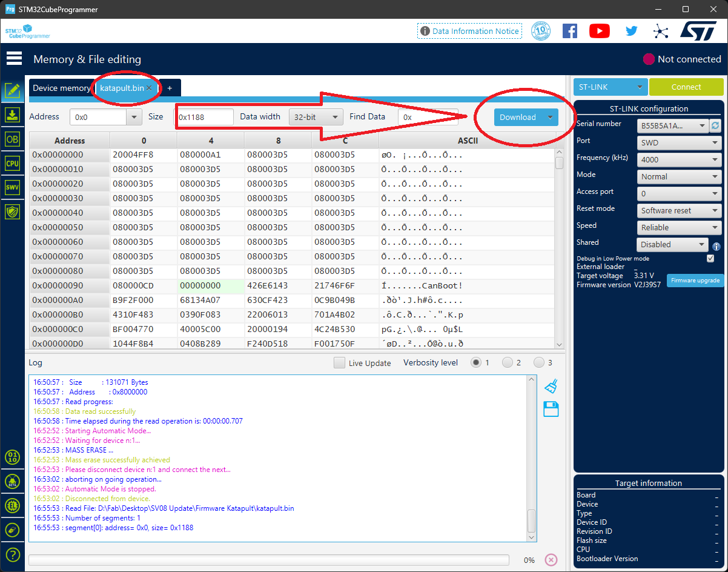Screen dimensions: 728x572
Task: Open Registers 0110 sidebar icon
Action: click(12, 457)
